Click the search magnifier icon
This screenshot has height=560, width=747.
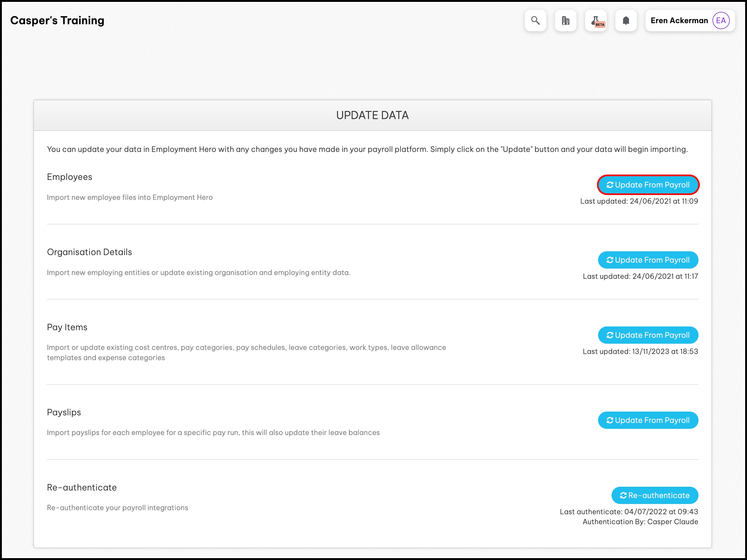coord(535,20)
